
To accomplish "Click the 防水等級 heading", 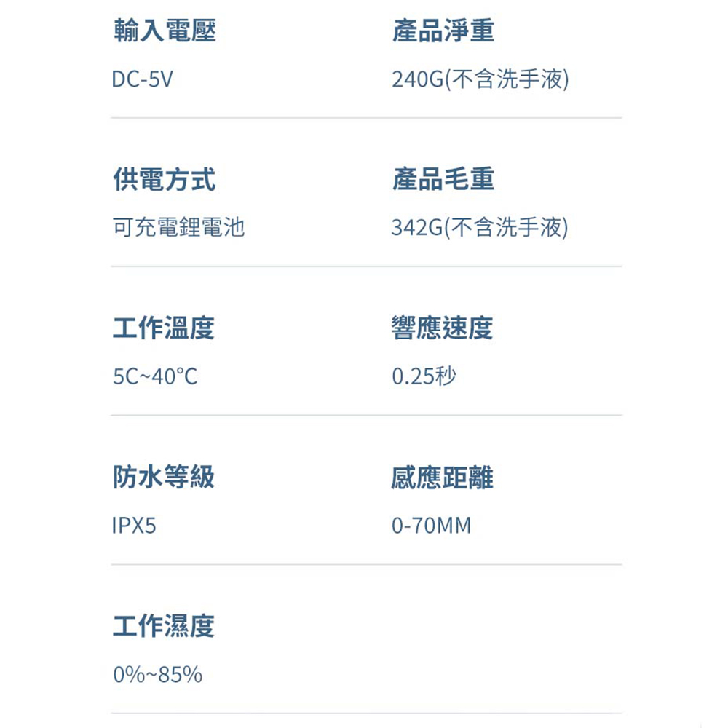I will (164, 477).
